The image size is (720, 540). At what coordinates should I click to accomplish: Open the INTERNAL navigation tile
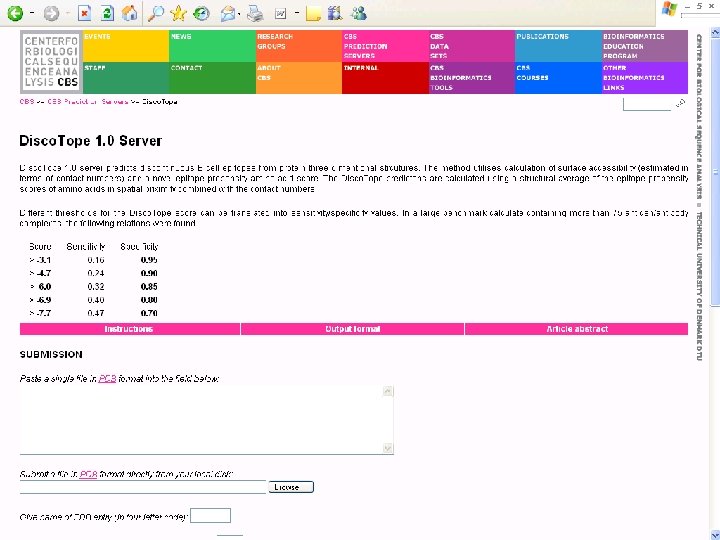[385, 78]
